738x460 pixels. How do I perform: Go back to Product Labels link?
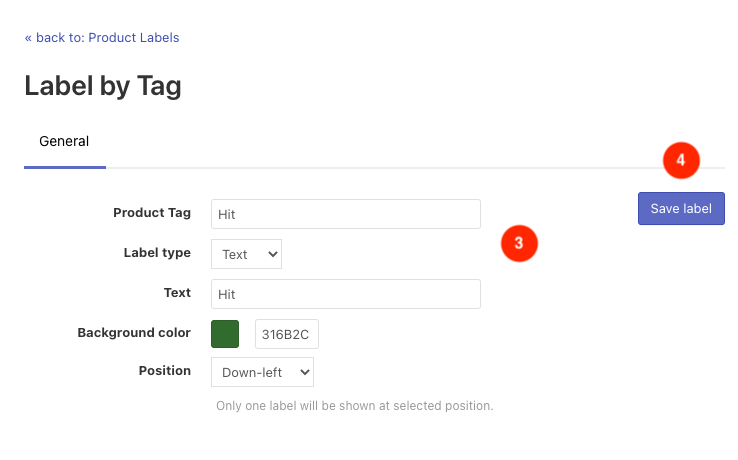[x=102, y=38]
